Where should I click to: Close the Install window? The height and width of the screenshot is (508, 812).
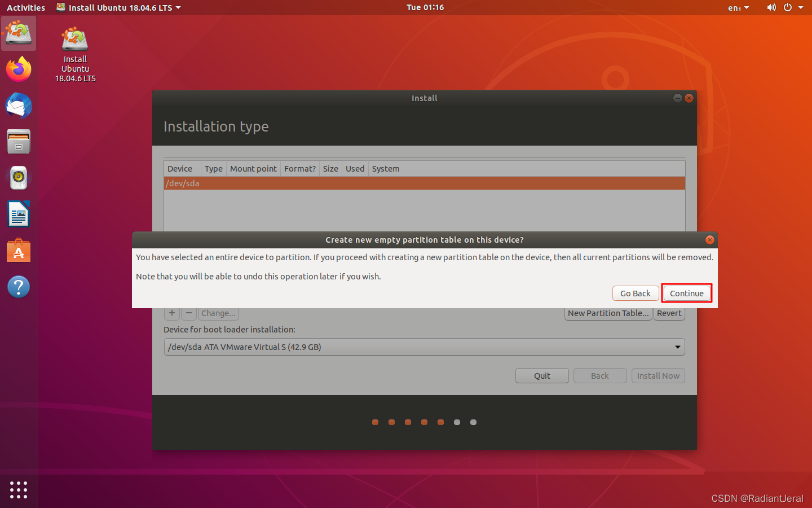(x=689, y=98)
